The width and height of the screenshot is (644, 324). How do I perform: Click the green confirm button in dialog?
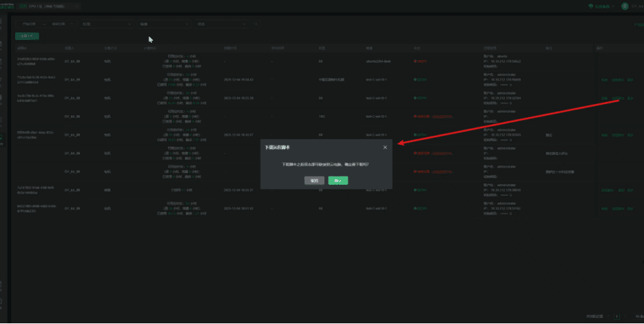tap(337, 181)
